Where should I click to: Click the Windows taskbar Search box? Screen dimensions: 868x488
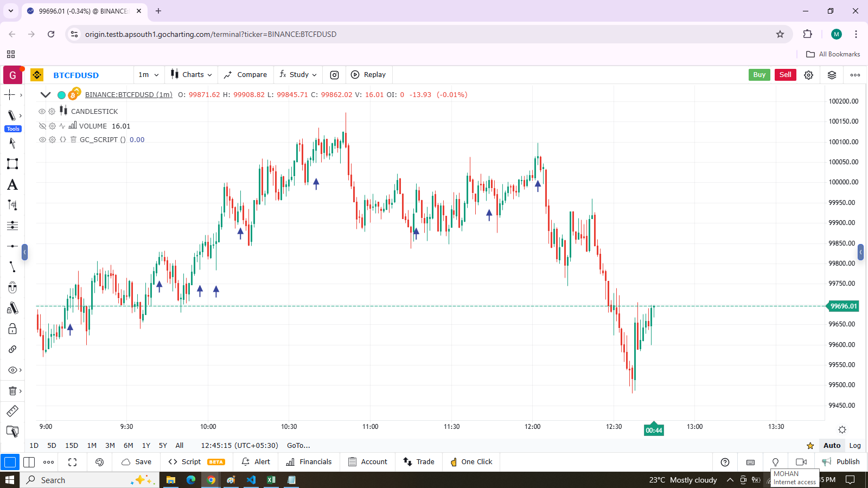[81, 480]
